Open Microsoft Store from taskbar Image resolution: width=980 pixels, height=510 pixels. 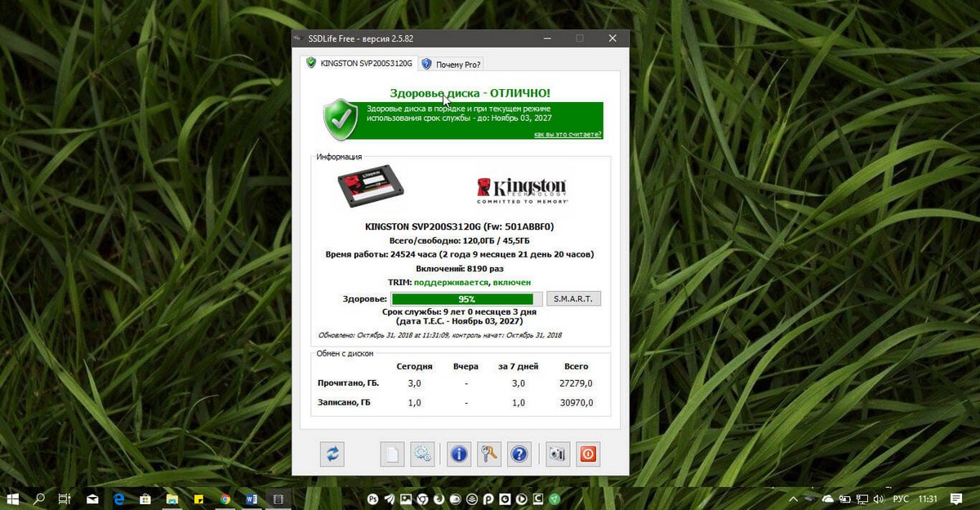145,498
